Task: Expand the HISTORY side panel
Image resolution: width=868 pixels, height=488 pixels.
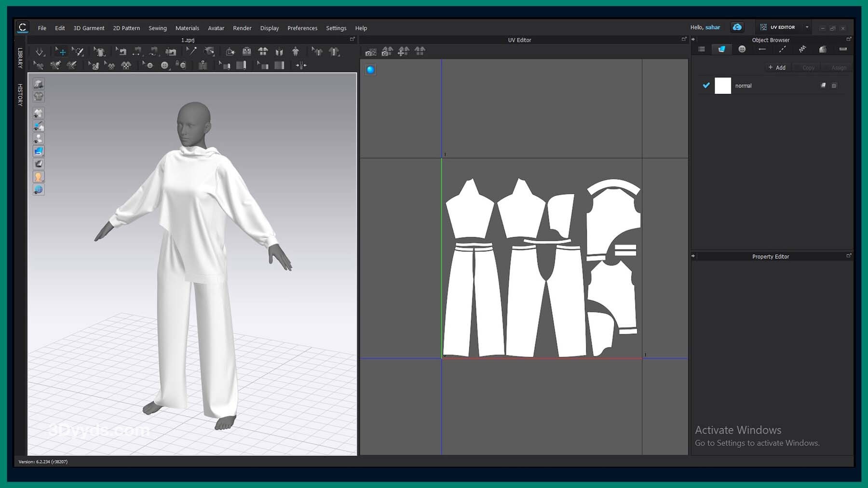Action: click(x=20, y=94)
